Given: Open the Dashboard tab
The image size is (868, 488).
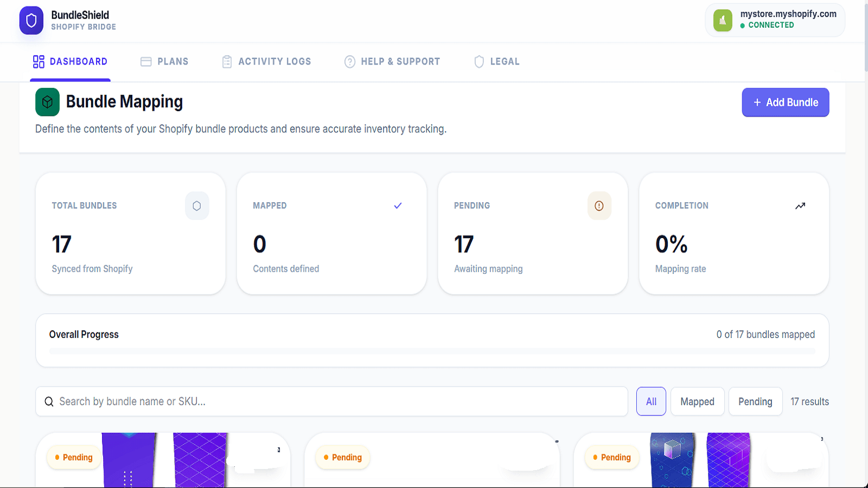Looking at the screenshot, I should pos(70,62).
